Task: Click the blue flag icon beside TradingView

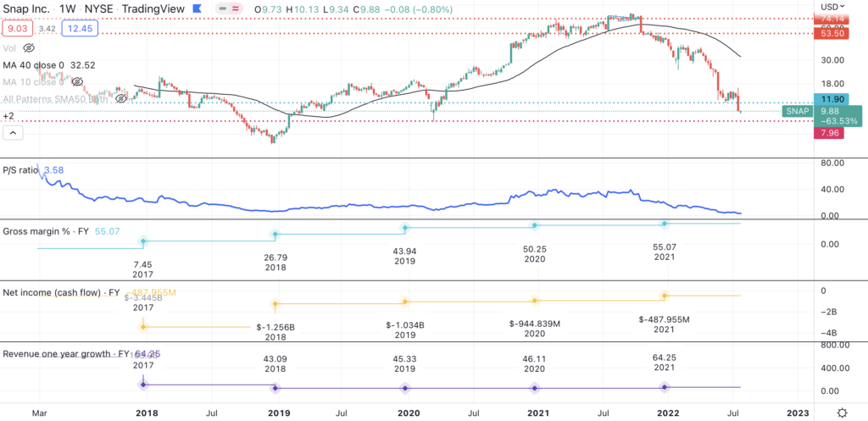Action: [196, 9]
